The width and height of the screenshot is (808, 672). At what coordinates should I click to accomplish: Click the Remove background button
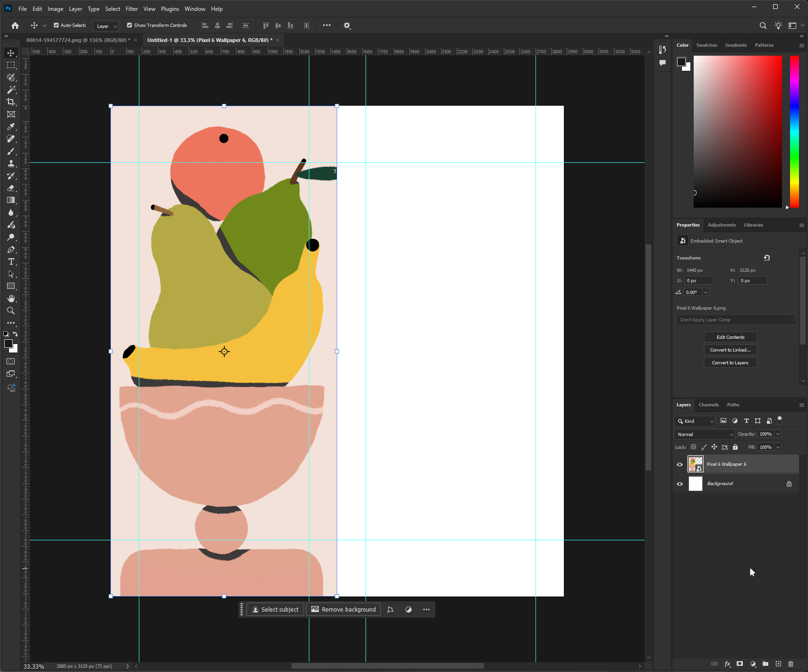tap(343, 610)
